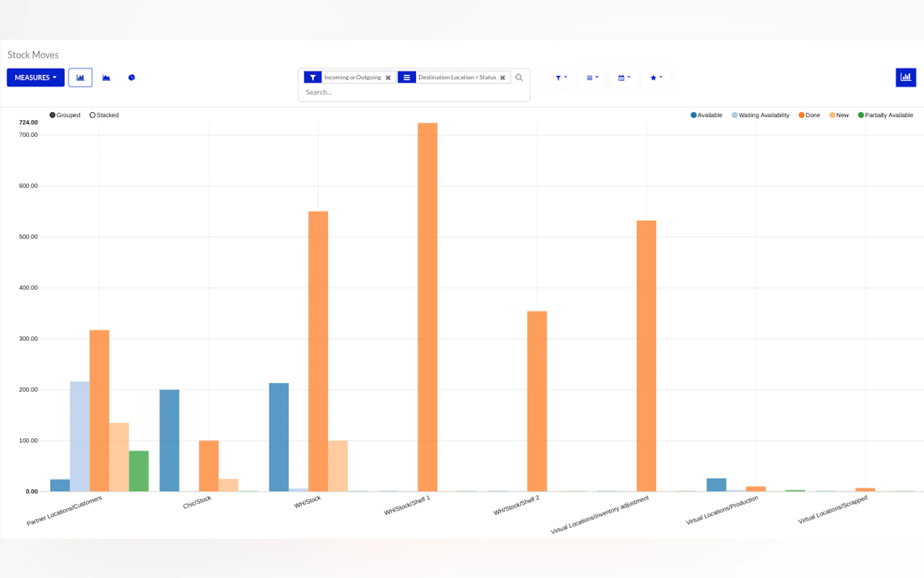Switch to line chart view
Image resolution: width=924 pixels, height=578 pixels.
pyautogui.click(x=106, y=78)
